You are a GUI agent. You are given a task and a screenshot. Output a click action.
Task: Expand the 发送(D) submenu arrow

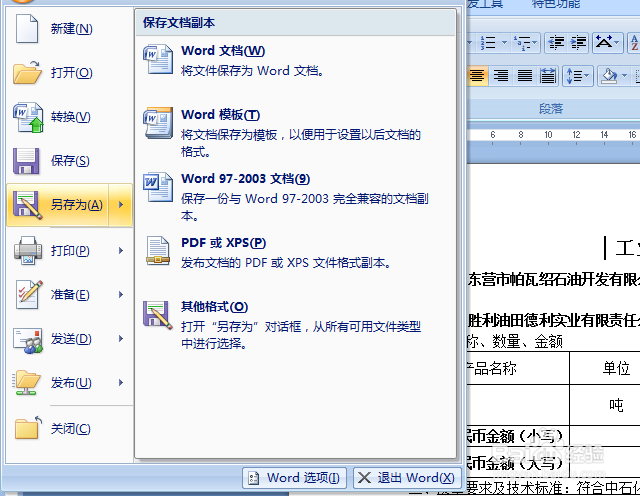(x=121, y=338)
